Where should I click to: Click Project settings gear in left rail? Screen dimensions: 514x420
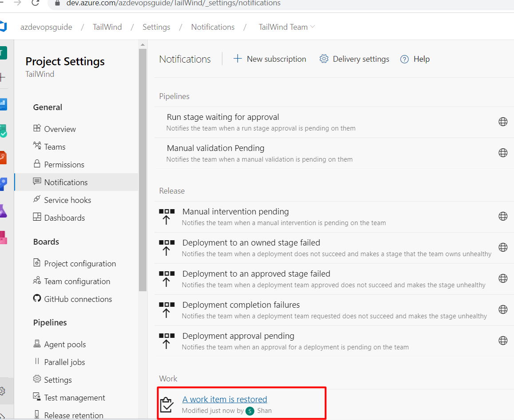click(x=3, y=391)
